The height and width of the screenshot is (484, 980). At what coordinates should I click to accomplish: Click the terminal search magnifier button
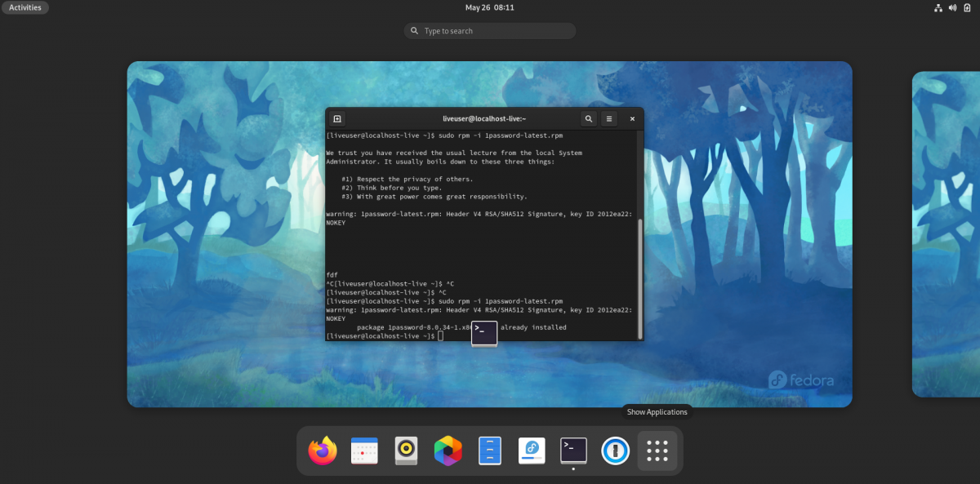point(589,119)
